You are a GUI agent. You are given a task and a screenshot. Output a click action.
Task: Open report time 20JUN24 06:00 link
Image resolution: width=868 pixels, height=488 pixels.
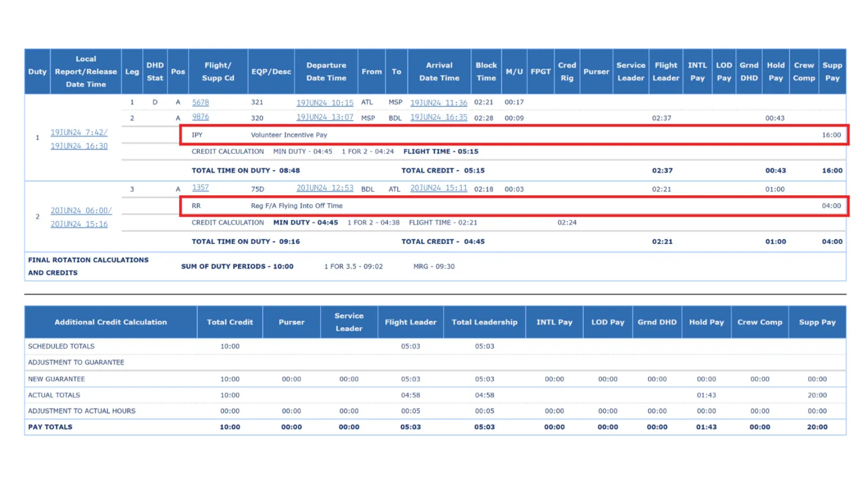pyautogui.click(x=81, y=210)
